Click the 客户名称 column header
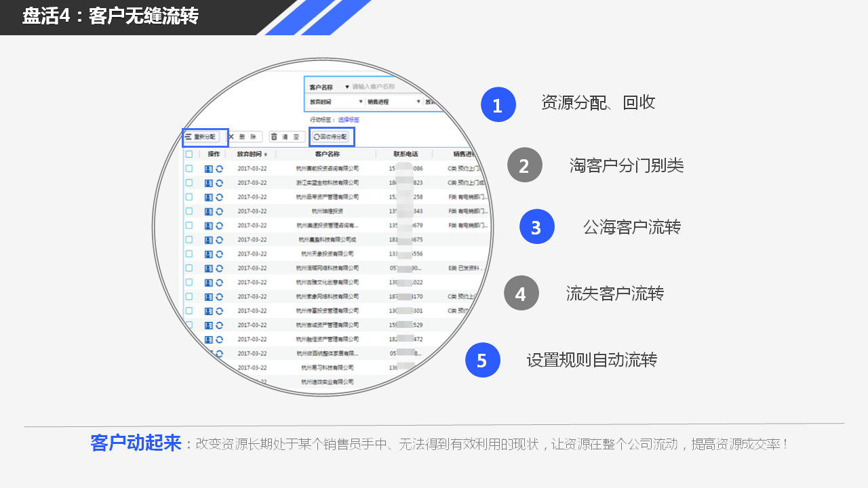 click(x=327, y=154)
